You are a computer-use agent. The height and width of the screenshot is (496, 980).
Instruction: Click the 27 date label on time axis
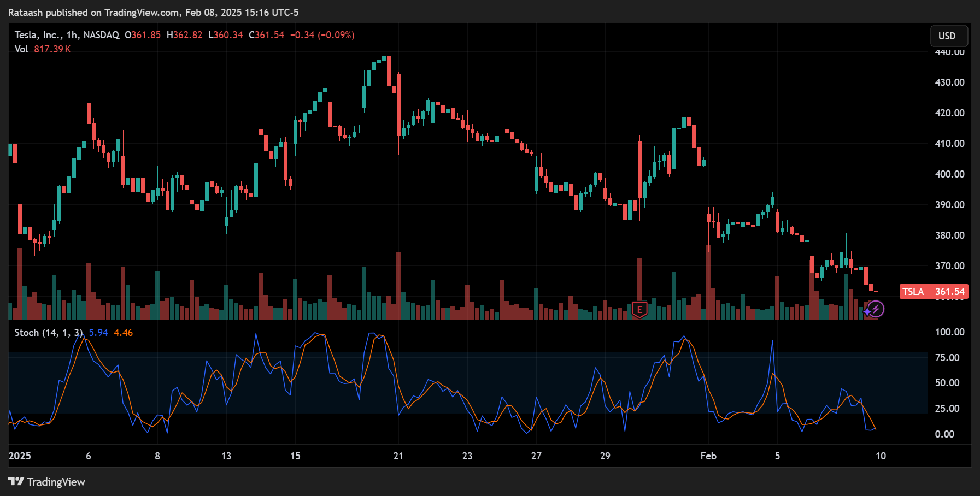click(536, 456)
